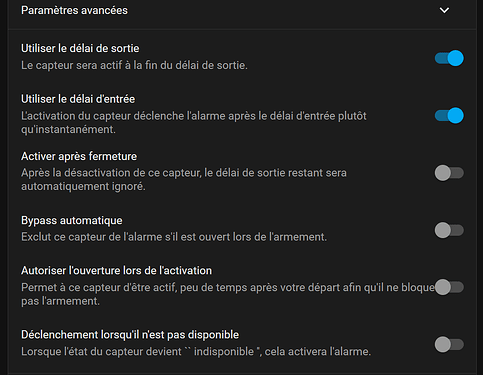This screenshot has width=483, height=375.
Task: Click the Utiliser le délai de sortie label
Action: [80, 49]
